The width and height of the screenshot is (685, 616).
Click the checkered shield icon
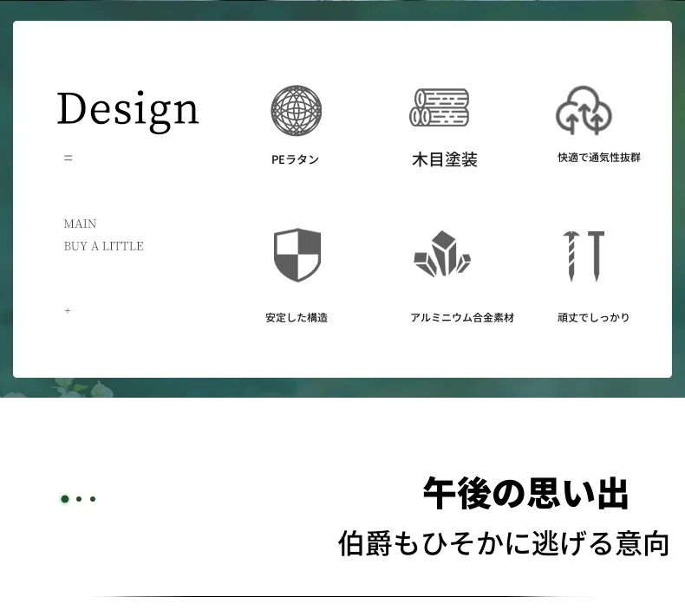coord(297,255)
